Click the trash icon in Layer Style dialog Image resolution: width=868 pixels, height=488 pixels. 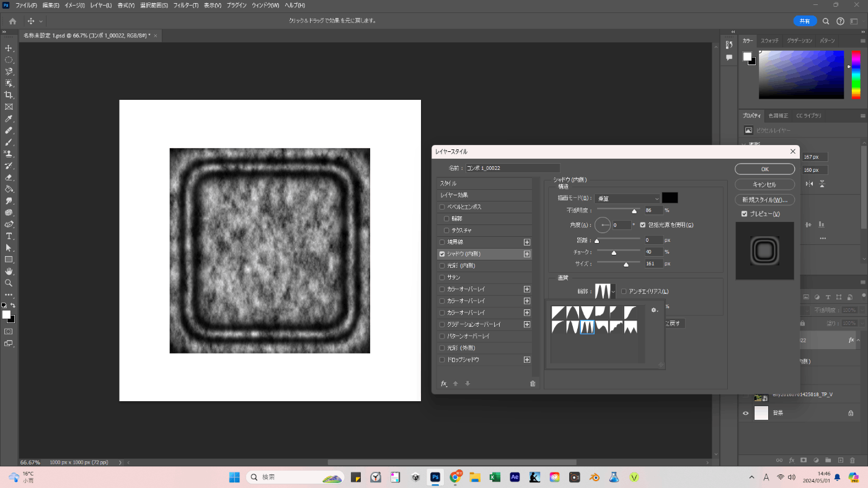pyautogui.click(x=532, y=384)
